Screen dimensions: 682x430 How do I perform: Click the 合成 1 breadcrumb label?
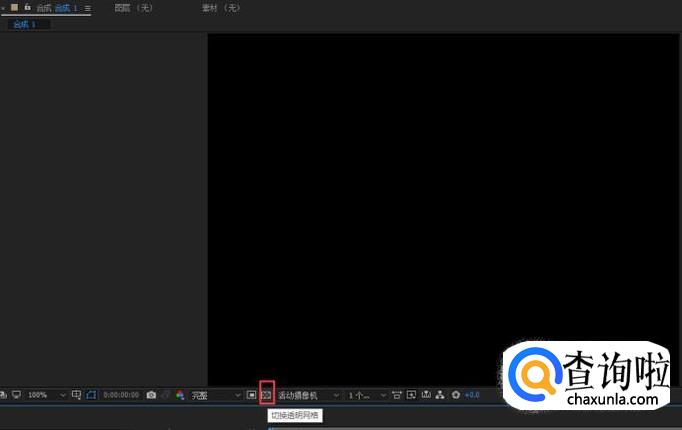25,24
